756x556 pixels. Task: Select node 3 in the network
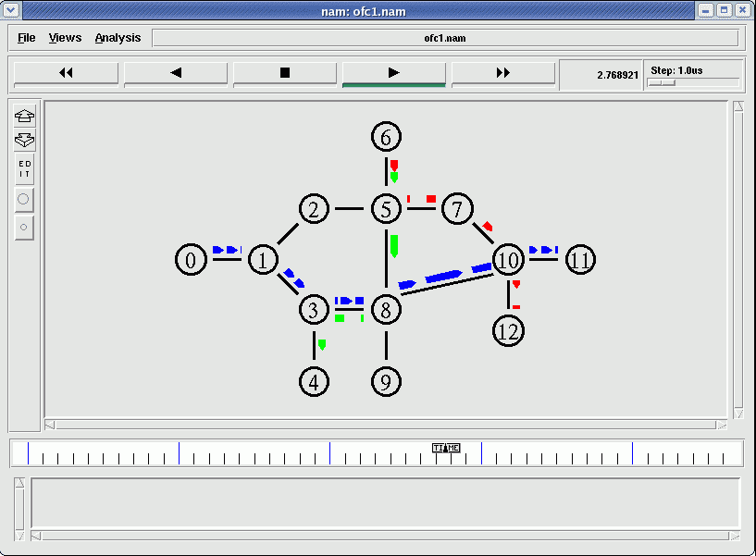pyautogui.click(x=314, y=310)
